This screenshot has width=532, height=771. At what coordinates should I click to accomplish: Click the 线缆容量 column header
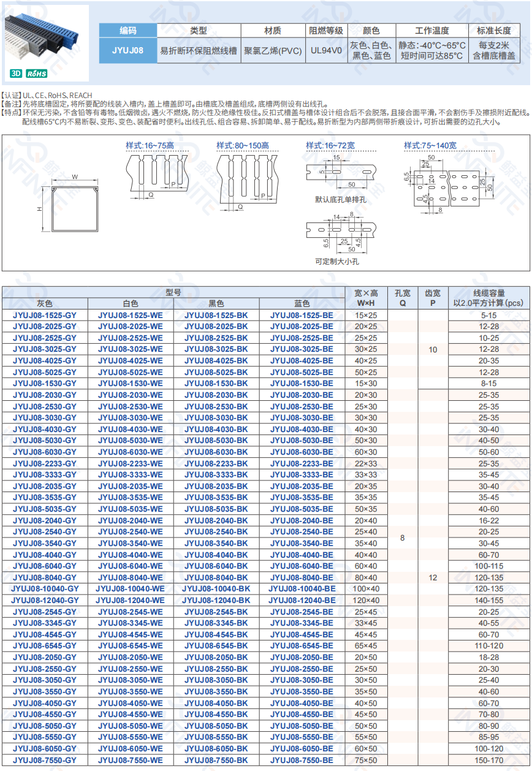[488, 298]
